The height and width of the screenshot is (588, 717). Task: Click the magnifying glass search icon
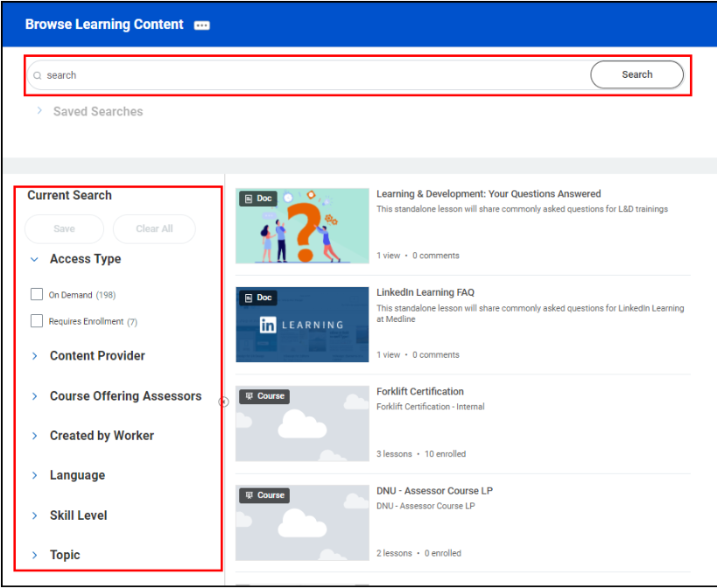(x=37, y=74)
